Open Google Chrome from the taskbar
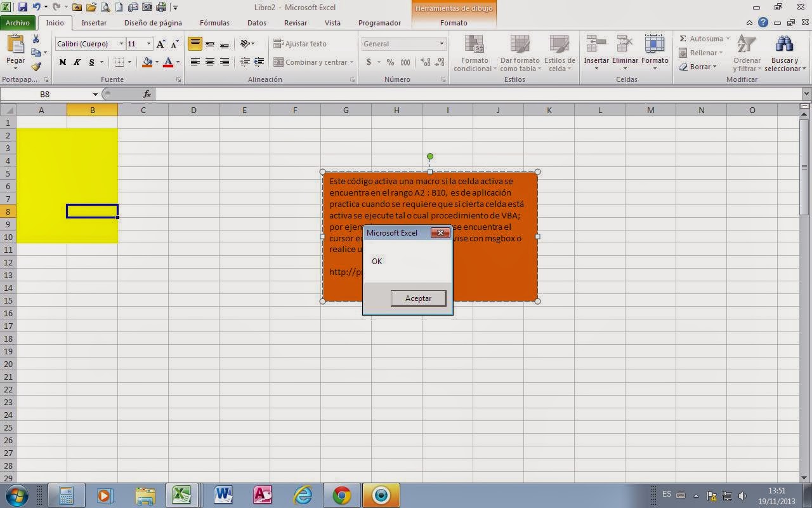Image resolution: width=812 pixels, height=508 pixels. tap(341, 495)
